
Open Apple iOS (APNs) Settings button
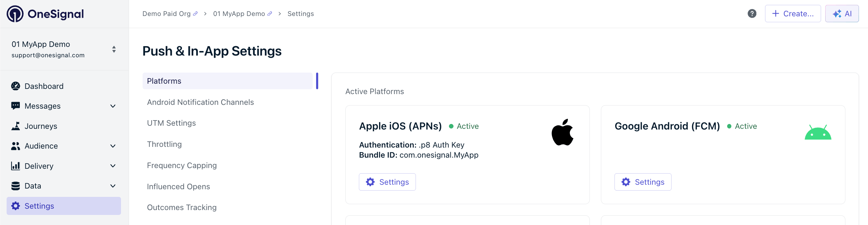(x=387, y=182)
